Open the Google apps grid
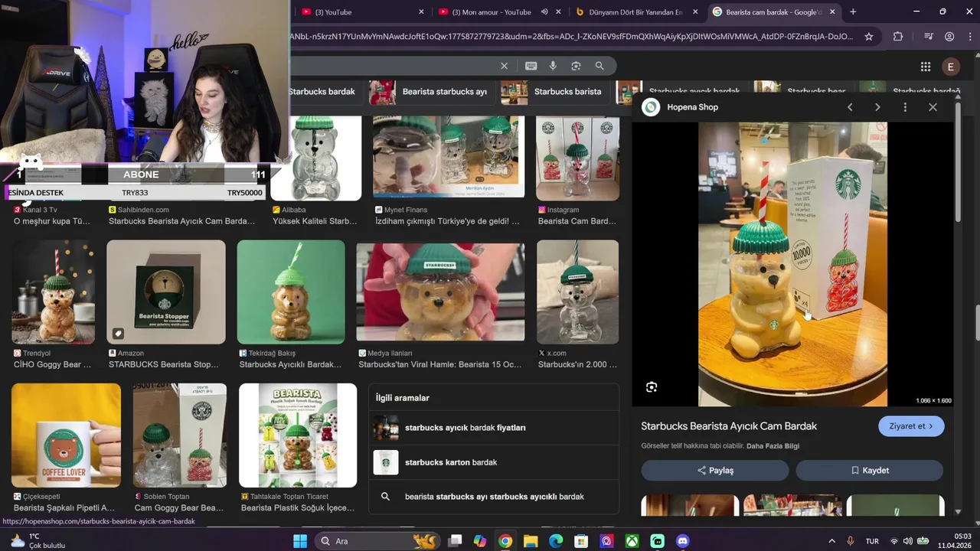This screenshot has width=980, height=551. click(x=926, y=67)
